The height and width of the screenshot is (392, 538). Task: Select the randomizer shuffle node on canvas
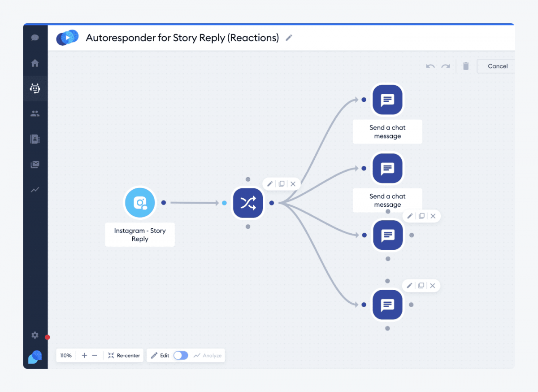(248, 203)
